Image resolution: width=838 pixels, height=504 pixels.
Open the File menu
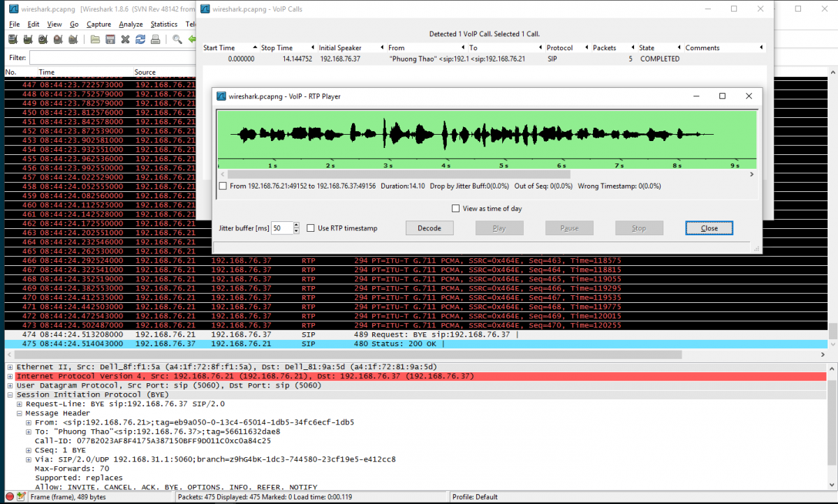pyautogui.click(x=14, y=24)
